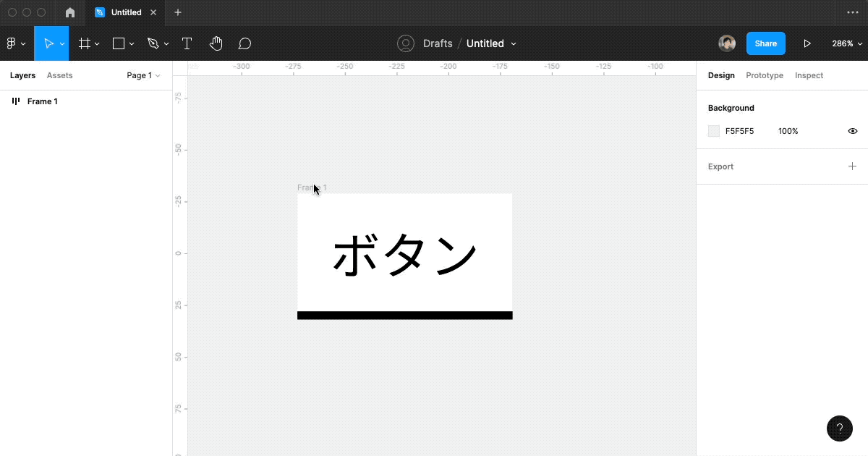Toggle visibility of the Background fill
The width and height of the screenshot is (868, 456).
coord(852,131)
